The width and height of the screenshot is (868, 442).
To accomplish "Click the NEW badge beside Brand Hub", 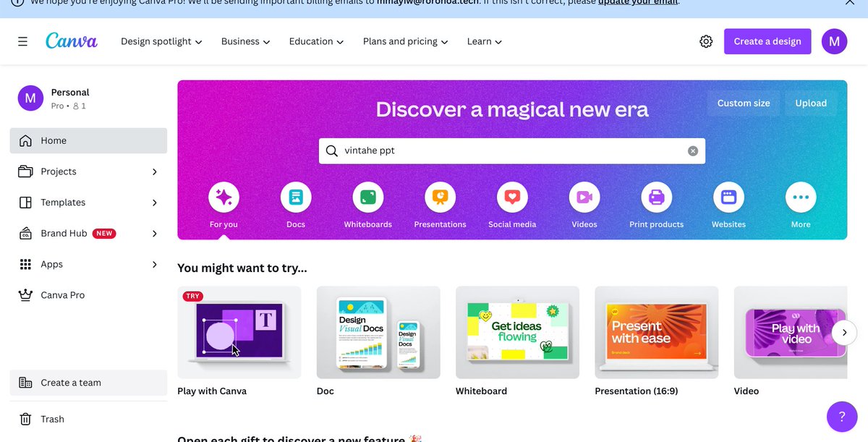I will point(104,234).
